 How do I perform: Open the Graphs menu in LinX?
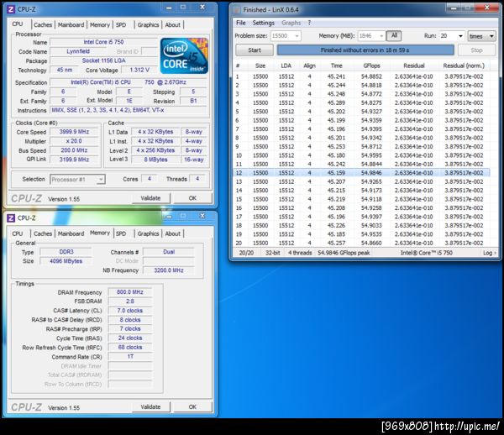point(291,23)
